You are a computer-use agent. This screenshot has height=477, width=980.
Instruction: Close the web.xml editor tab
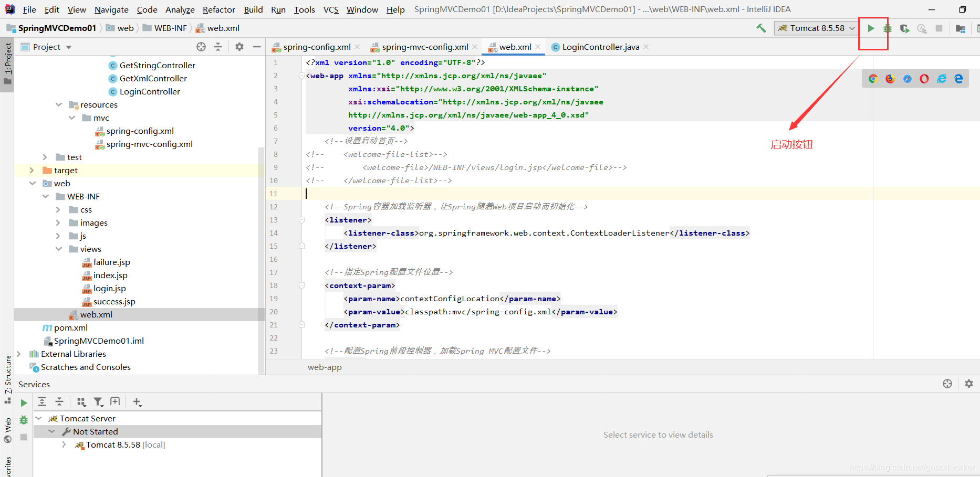coord(538,47)
